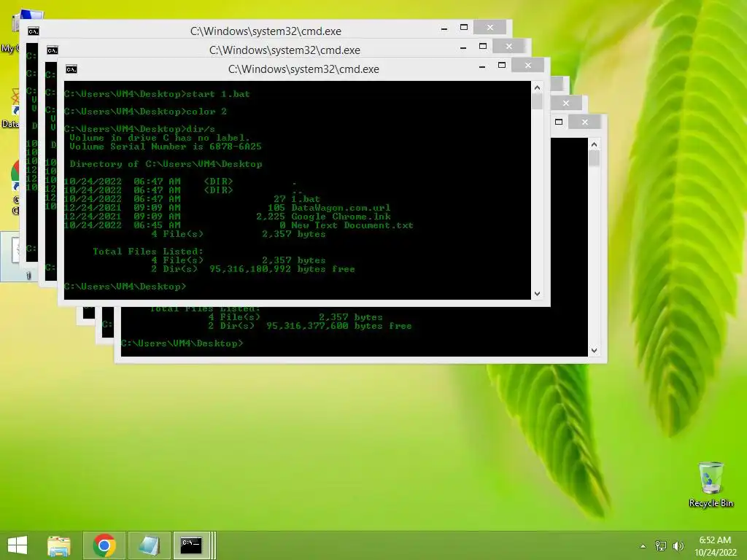Click the 'start 1.bat' command line
The width and height of the screenshot is (747, 560).
[158, 94]
